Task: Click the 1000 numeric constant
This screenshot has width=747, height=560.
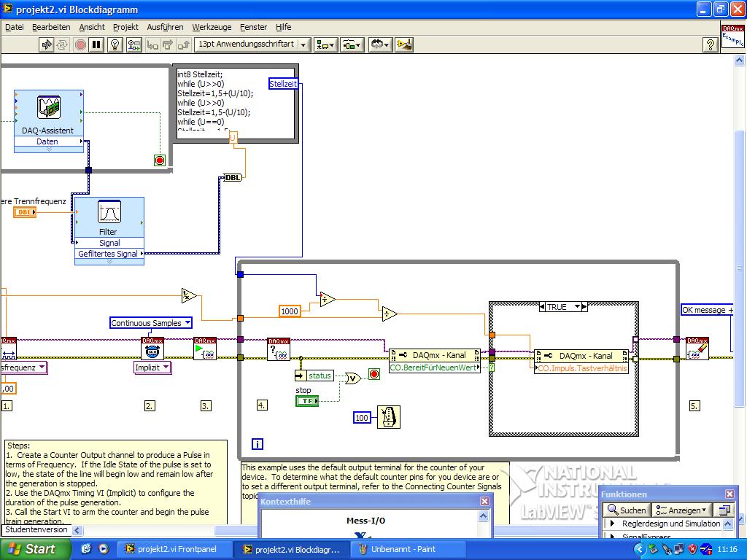Action: tap(289, 311)
